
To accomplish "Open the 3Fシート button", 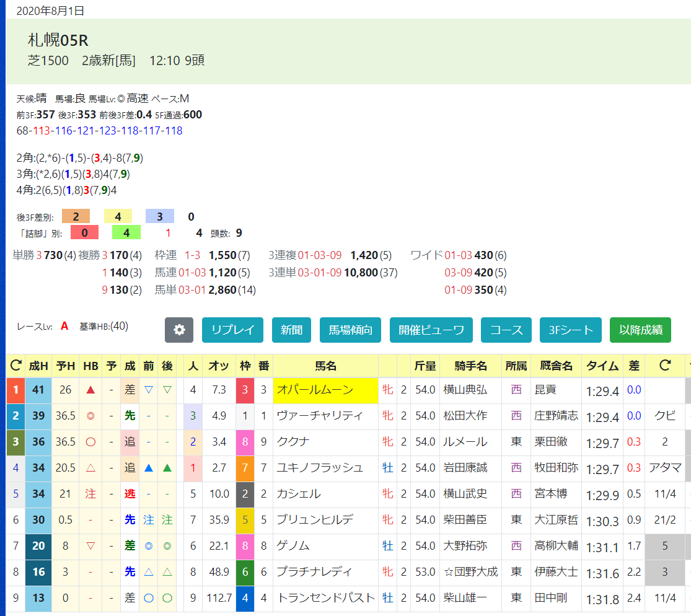I will (x=571, y=330).
